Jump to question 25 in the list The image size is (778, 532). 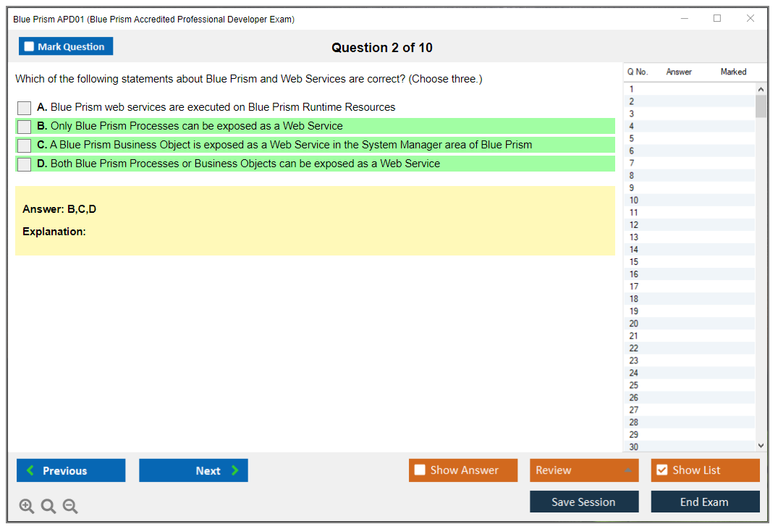click(x=634, y=385)
